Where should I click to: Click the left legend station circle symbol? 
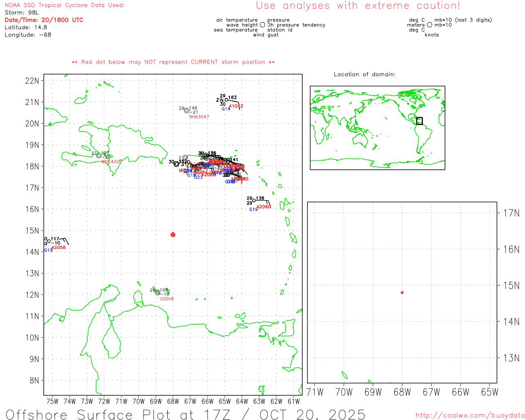click(262, 25)
